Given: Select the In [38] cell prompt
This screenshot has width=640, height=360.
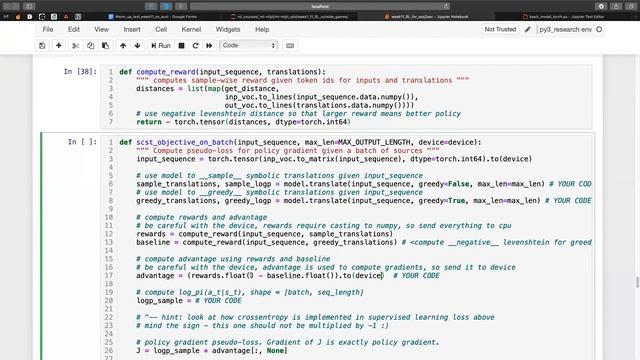Looking at the screenshot, I should pos(80,71).
